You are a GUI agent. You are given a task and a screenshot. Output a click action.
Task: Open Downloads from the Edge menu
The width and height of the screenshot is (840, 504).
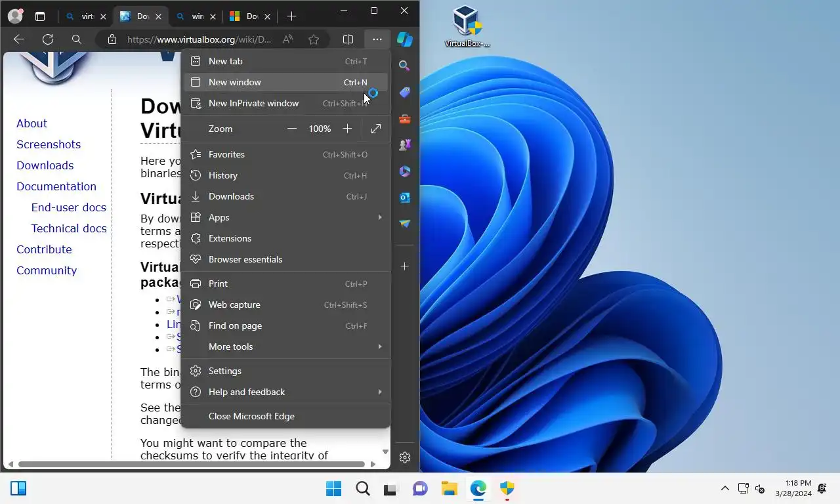[285, 196]
